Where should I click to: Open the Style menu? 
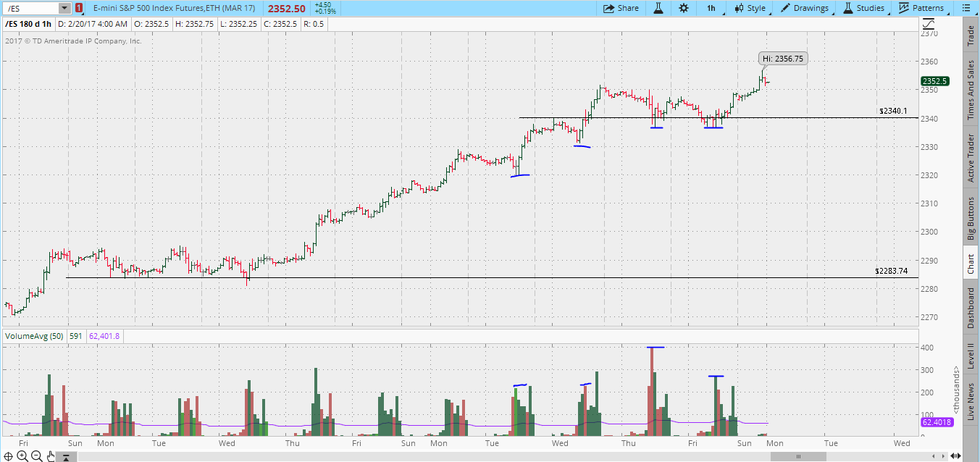[750, 8]
